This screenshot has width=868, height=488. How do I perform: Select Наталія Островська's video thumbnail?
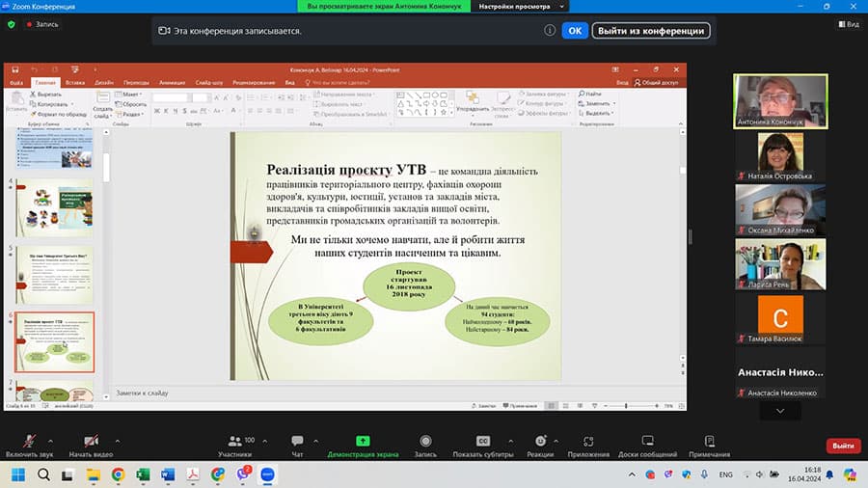coord(780,152)
